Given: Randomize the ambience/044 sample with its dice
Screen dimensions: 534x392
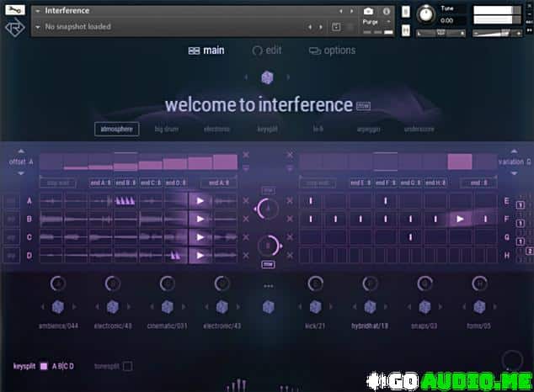Looking at the screenshot, I should tap(58, 307).
